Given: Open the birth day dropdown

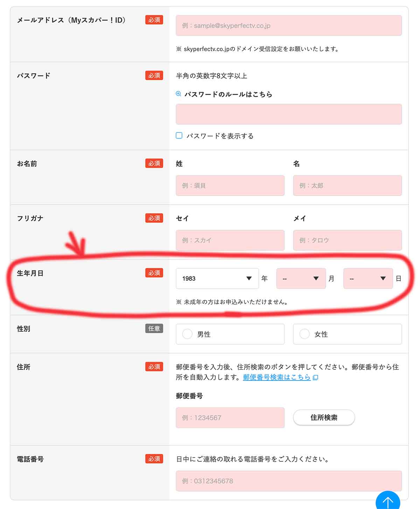Looking at the screenshot, I should click(x=368, y=278).
